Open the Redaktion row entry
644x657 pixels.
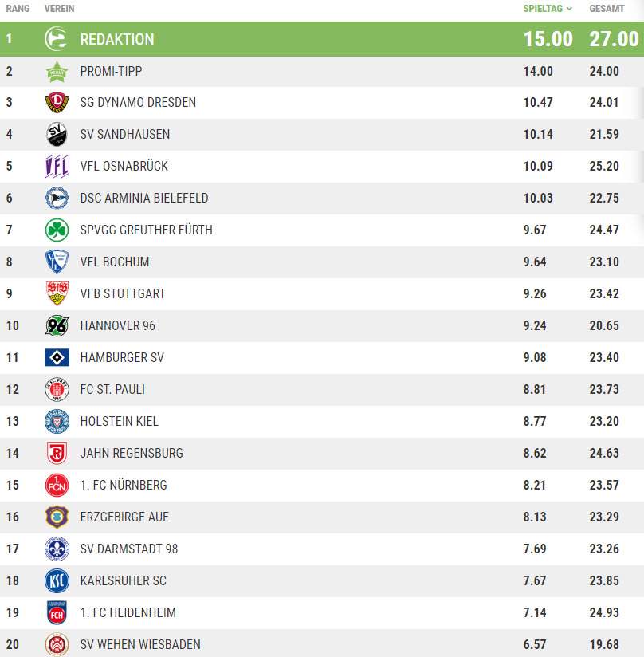[322, 39]
